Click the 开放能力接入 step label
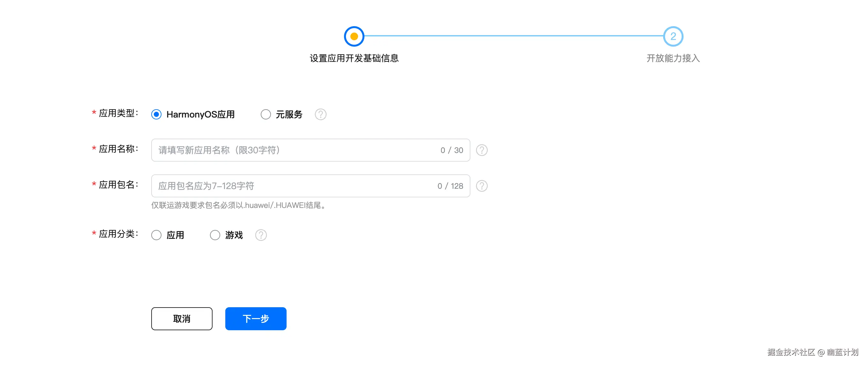 click(x=673, y=58)
